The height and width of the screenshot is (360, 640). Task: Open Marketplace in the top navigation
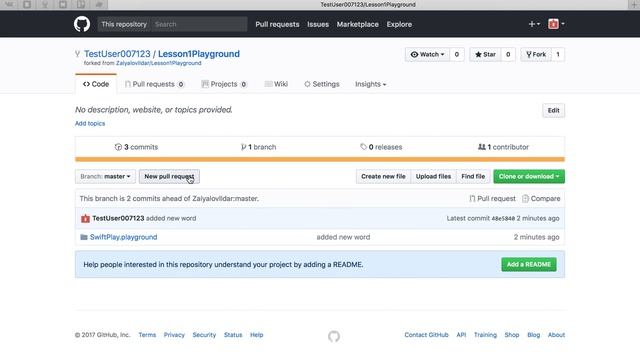(x=358, y=24)
